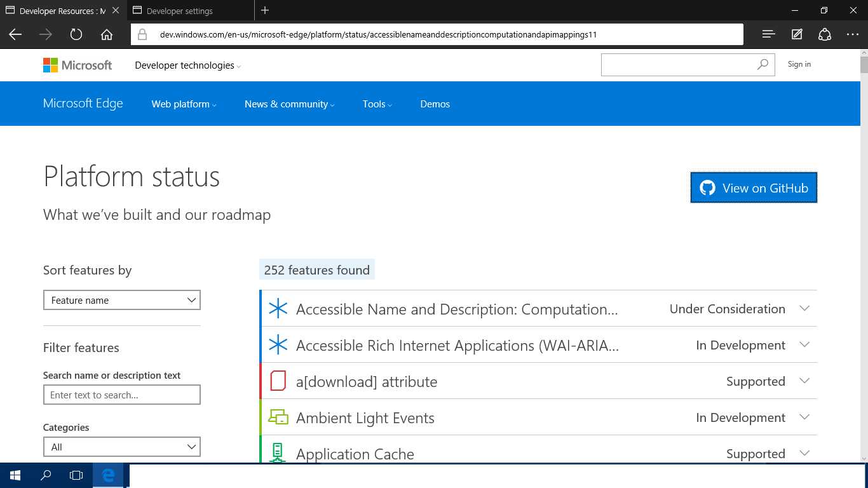Click the Under Consideration status text
The height and width of the screenshot is (488, 868).
tap(728, 309)
